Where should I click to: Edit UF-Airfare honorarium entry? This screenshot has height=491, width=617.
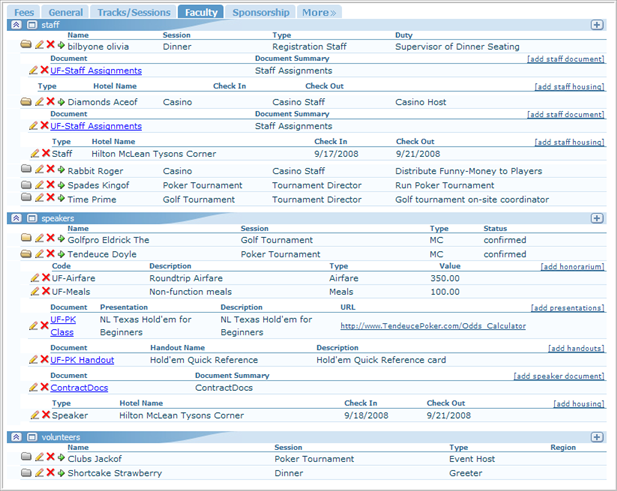tap(35, 278)
